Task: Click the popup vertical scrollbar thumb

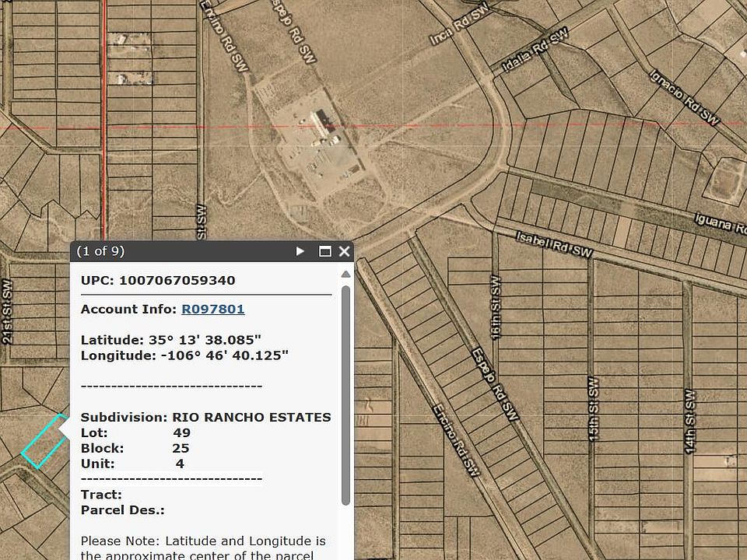Action: [x=345, y=389]
